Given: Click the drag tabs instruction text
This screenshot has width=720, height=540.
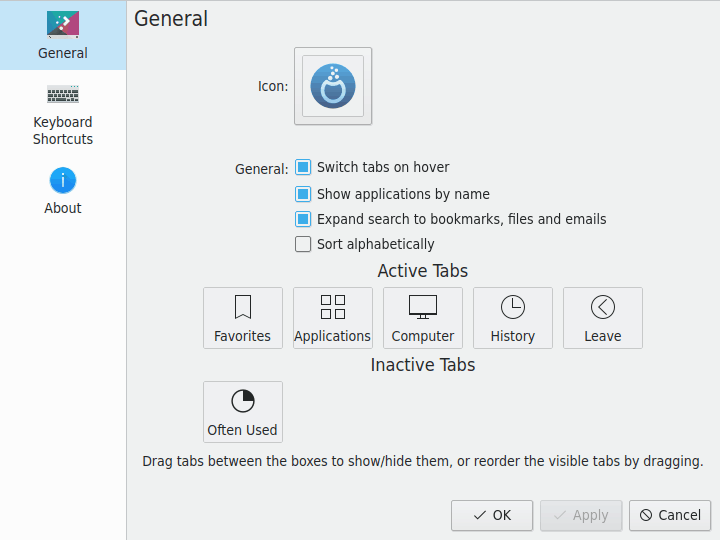Looking at the screenshot, I should tap(423, 461).
